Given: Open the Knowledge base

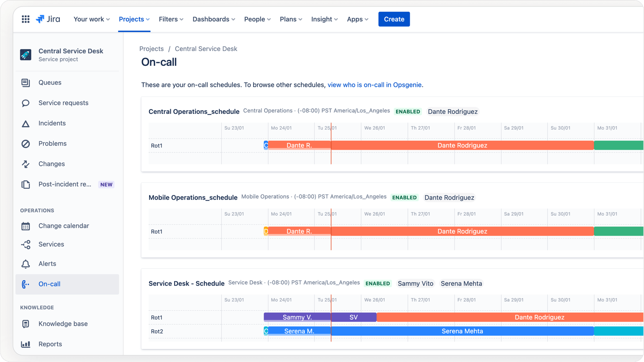Looking at the screenshot, I should [62, 324].
